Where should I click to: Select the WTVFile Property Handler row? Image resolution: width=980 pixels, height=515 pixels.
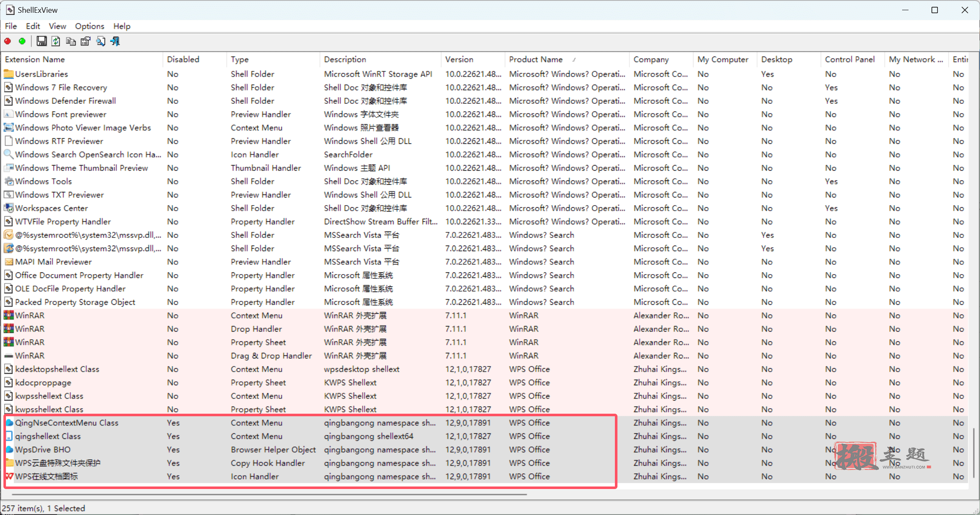(x=485, y=222)
